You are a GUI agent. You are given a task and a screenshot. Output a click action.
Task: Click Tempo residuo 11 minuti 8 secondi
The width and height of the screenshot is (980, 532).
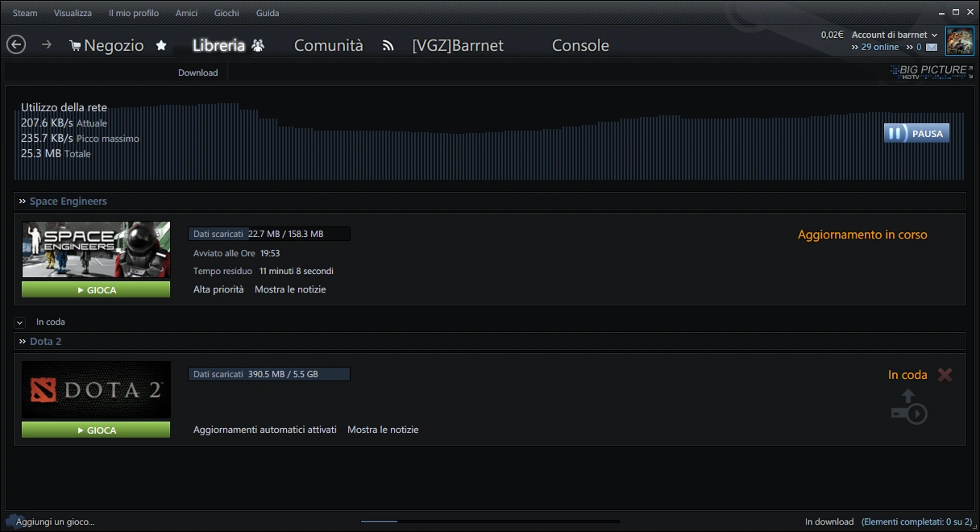point(264,271)
